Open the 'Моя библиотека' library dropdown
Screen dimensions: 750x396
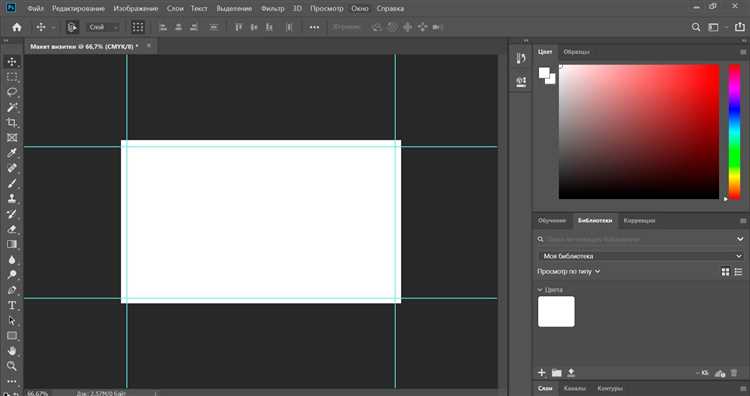pyautogui.click(x=641, y=256)
